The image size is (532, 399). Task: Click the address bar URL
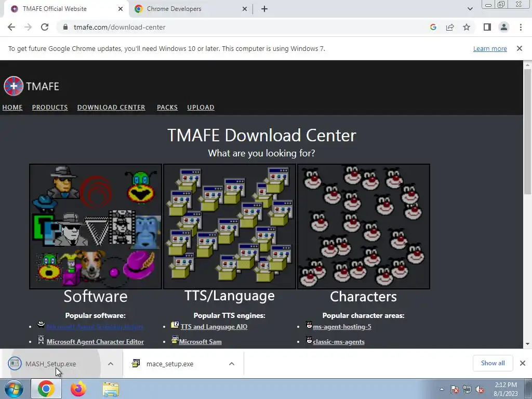[119, 27]
